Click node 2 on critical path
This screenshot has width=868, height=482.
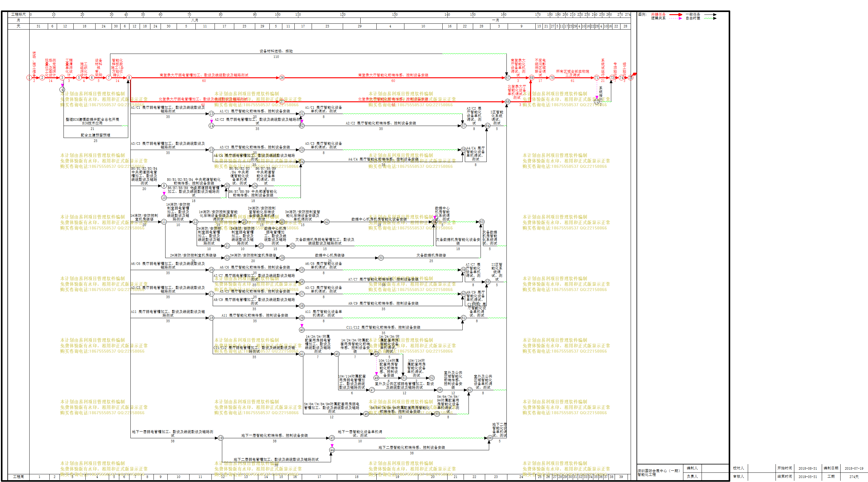(42, 78)
